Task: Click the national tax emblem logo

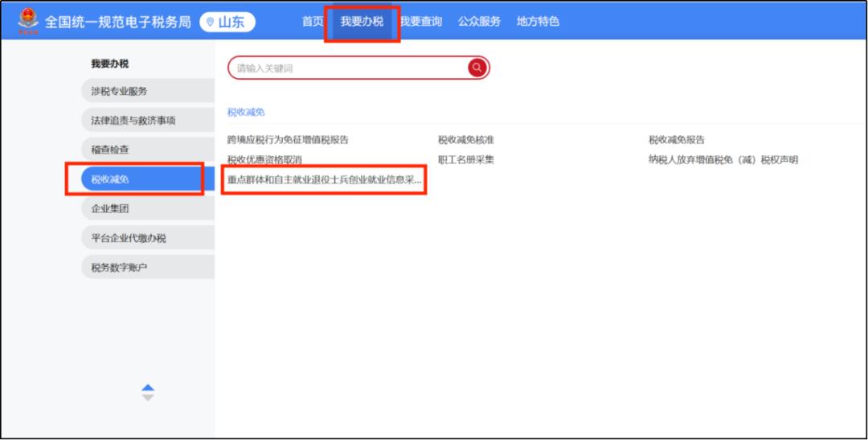Action: tap(28, 22)
